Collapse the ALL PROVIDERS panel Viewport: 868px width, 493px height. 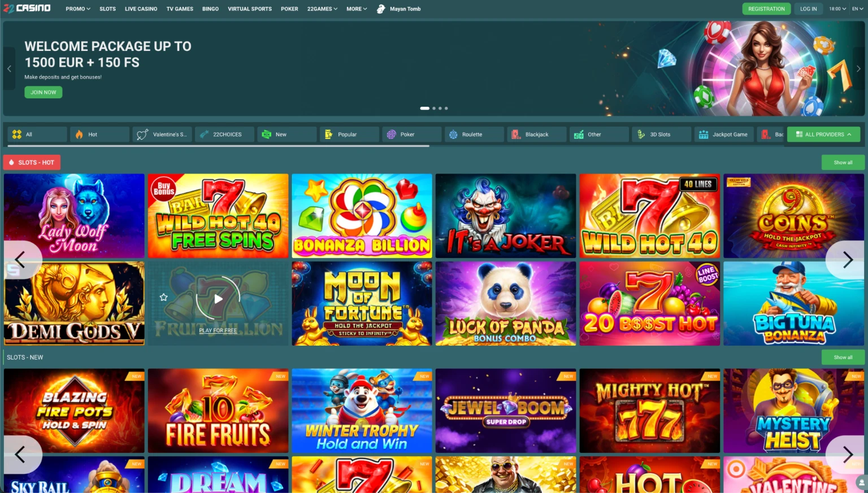(x=823, y=134)
